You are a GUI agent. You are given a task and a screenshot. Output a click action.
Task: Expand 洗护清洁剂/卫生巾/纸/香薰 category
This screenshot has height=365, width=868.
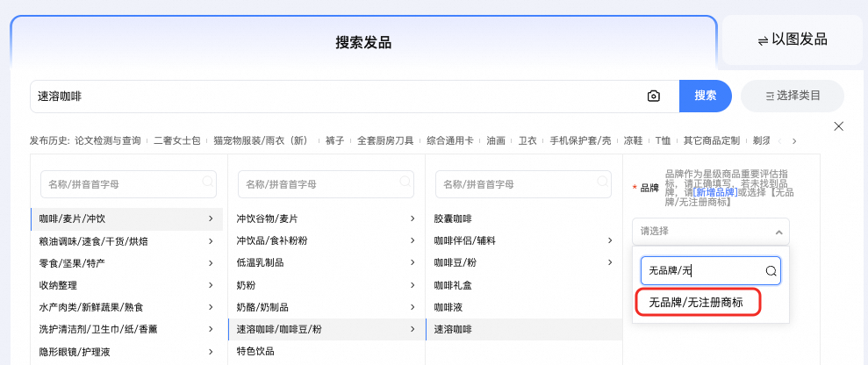[x=126, y=329]
